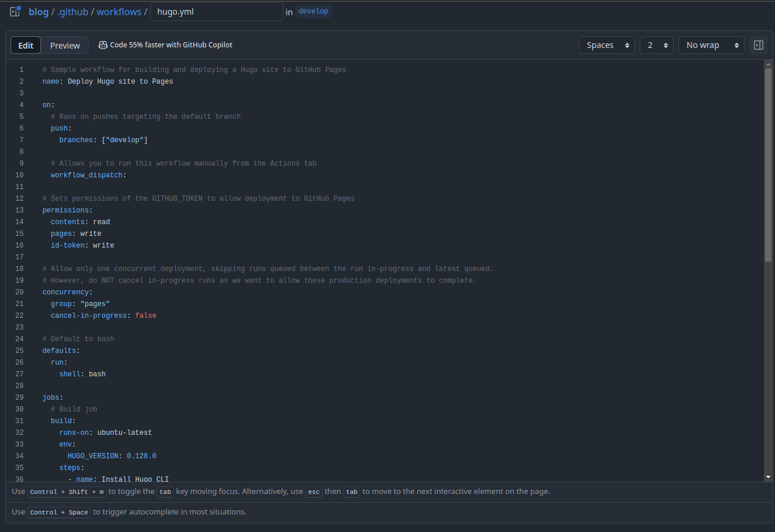Click the 'branches: ["develop"]' line
Screen dimensions: 775x532
point(103,140)
